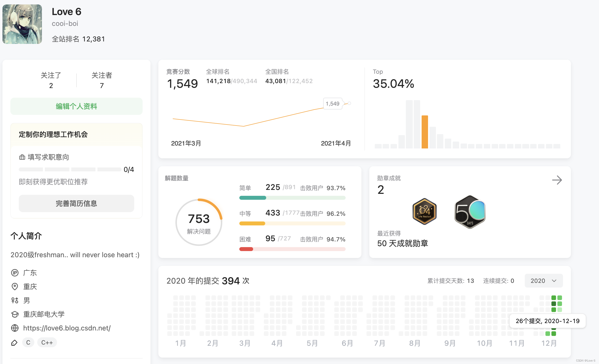
Task: Click the profile avatar picture
Action: point(22,24)
